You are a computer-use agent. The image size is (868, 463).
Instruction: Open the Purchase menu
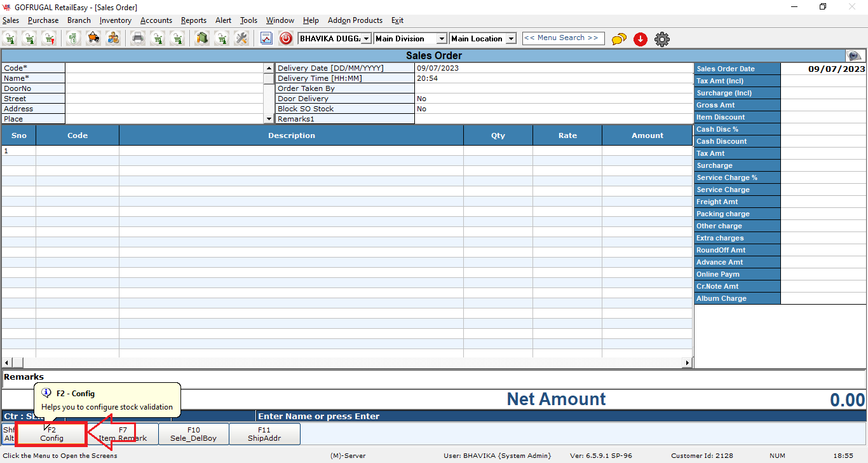pos(43,20)
